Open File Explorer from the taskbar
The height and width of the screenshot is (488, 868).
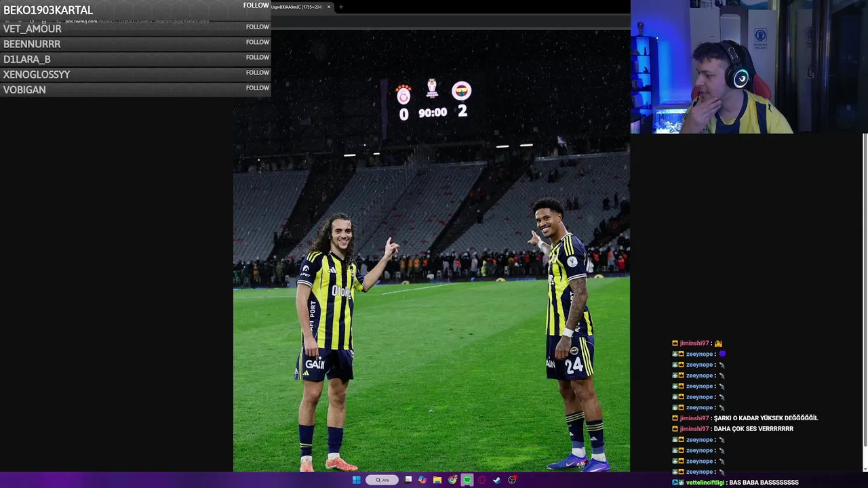(x=437, y=480)
